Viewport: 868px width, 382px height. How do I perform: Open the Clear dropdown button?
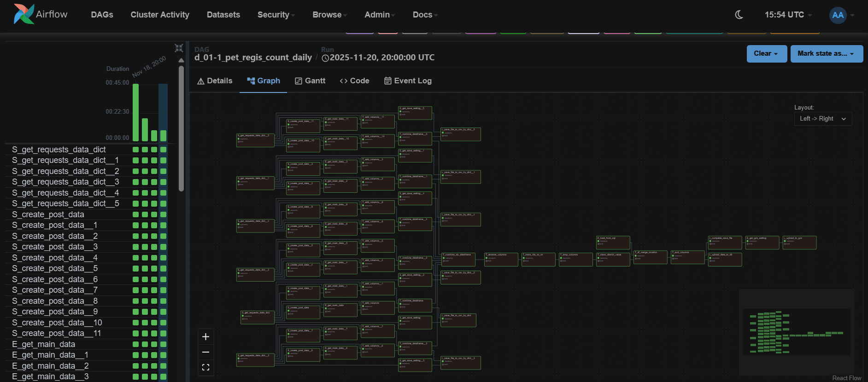766,54
